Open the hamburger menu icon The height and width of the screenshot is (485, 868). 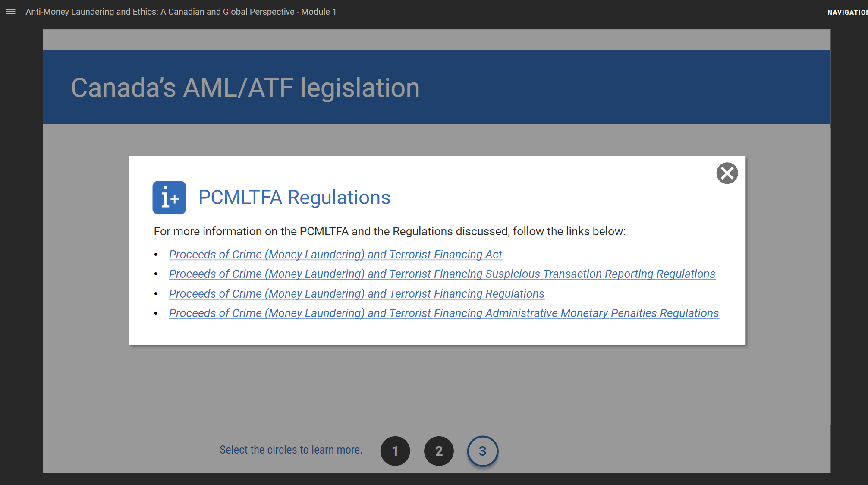11,12
